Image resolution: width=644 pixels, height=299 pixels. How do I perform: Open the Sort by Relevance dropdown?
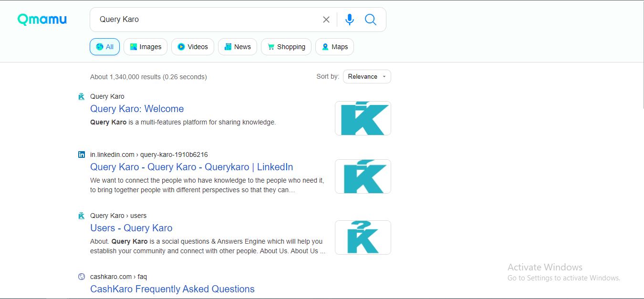point(367,76)
